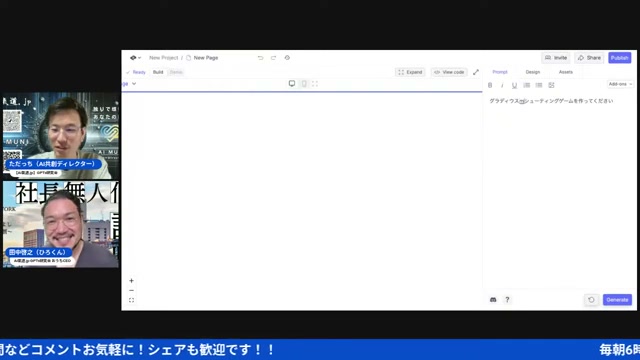Publish the project
The image size is (640, 360).
pyautogui.click(x=620, y=58)
